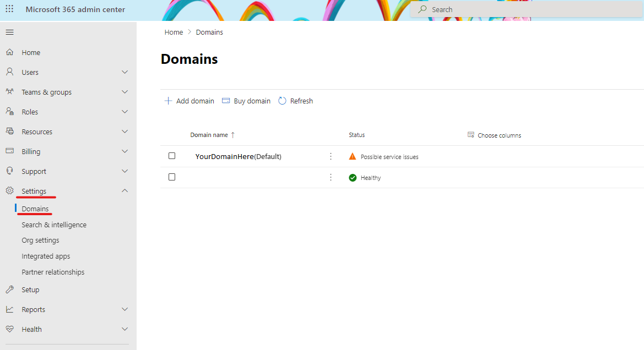Viewport: 644px width, 350px height.
Task: Open the app launcher waffle icon
Action: point(9,9)
